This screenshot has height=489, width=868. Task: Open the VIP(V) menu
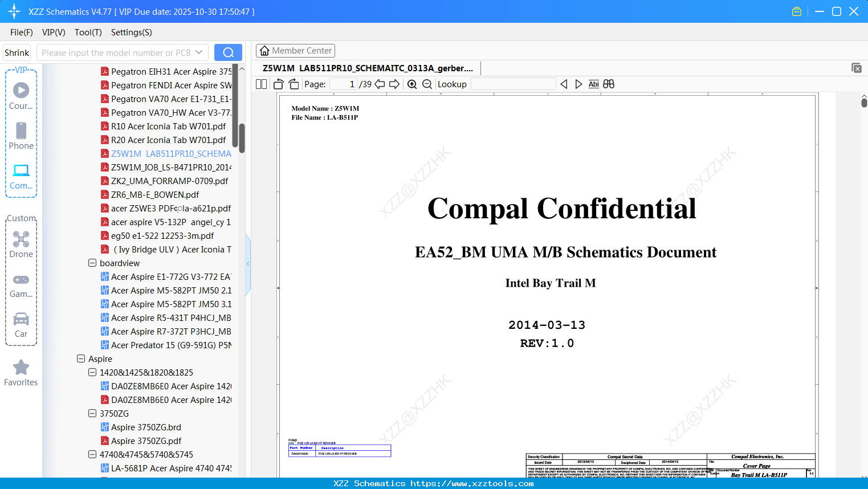point(54,32)
